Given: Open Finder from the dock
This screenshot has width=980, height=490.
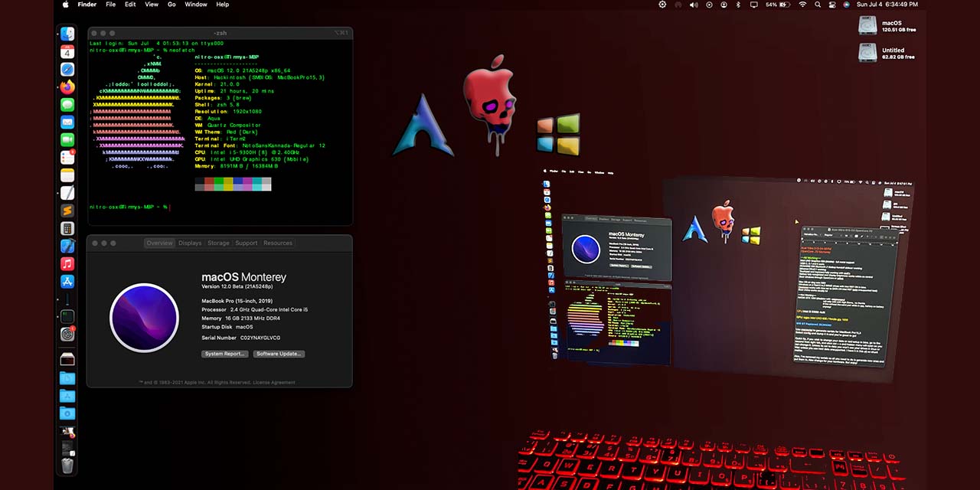Looking at the screenshot, I should point(67,34).
